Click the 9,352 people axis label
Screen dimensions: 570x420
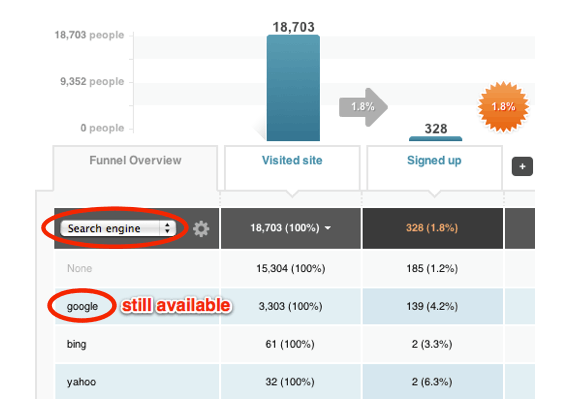pyautogui.click(x=92, y=82)
